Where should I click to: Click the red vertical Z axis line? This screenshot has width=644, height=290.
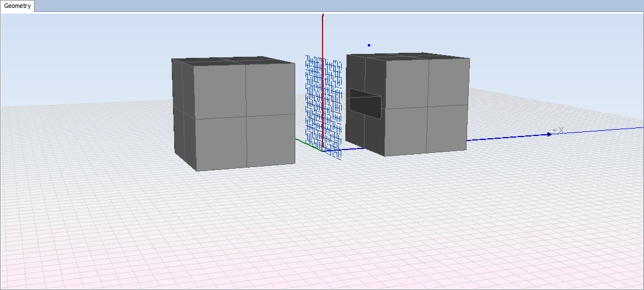click(323, 34)
